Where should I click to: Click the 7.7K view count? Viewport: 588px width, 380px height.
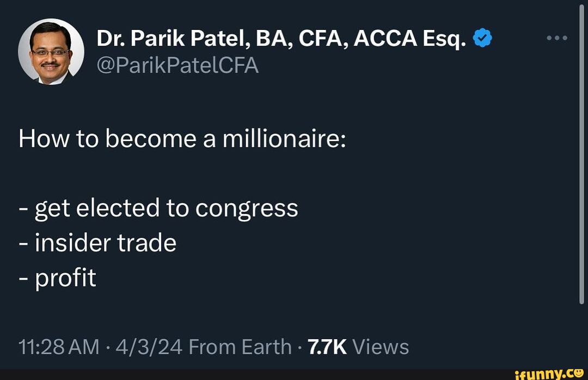click(327, 346)
